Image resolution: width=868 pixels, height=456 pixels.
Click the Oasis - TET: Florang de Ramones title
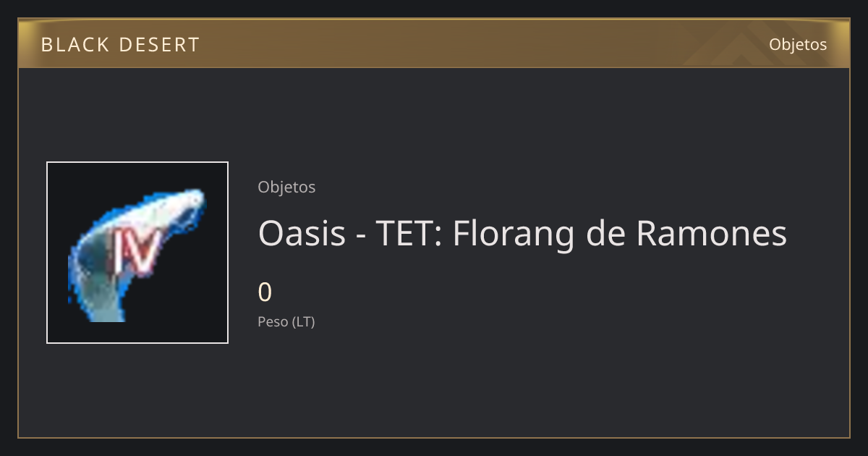(522, 234)
